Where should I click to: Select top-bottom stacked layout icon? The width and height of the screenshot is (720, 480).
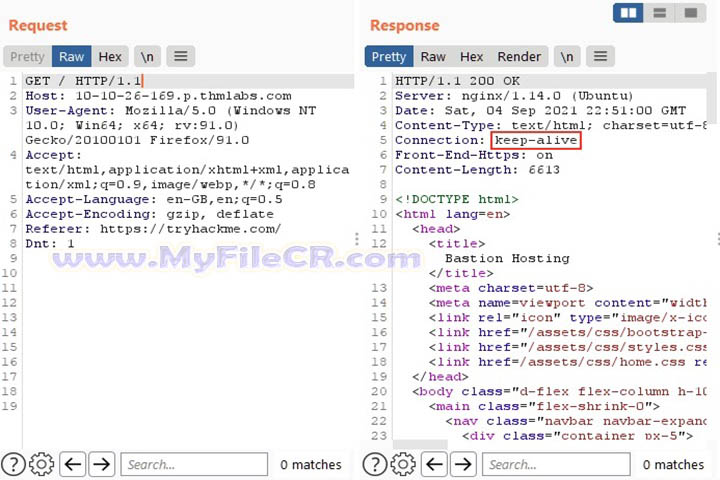pyautogui.click(x=659, y=13)
